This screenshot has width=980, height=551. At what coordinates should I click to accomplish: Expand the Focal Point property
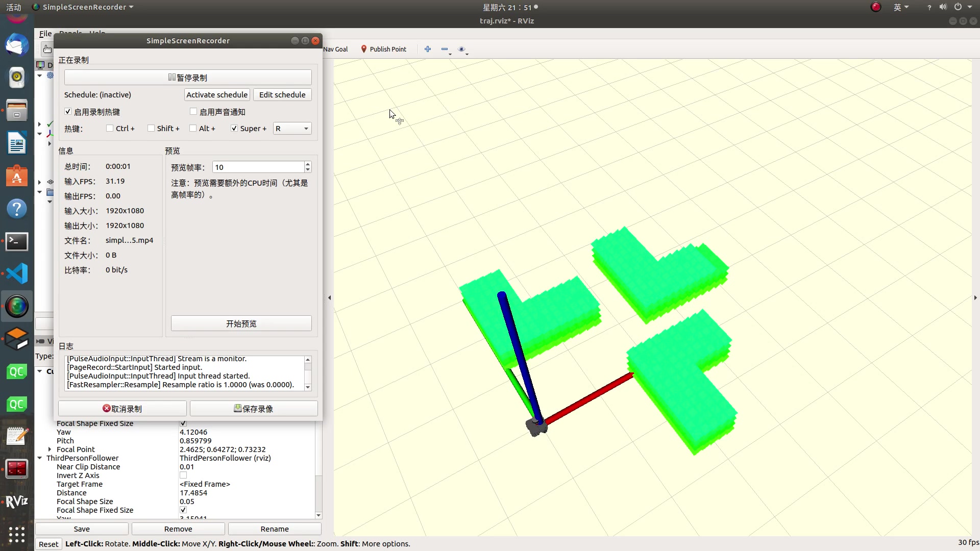click(x=50, y=449)
